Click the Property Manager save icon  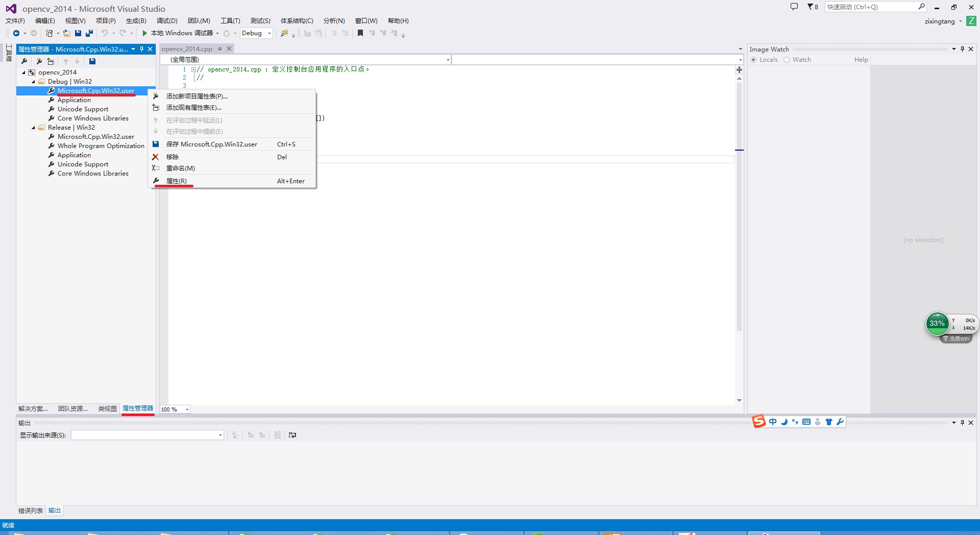(x=92, y=61)
